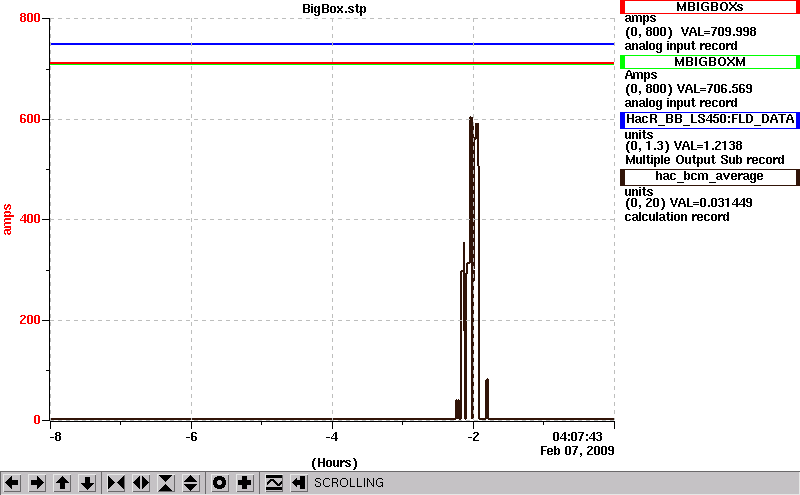Click the 400 y-axis tick label
The image size is (800, 495).
pyautogui.click(x=30, y=219)
